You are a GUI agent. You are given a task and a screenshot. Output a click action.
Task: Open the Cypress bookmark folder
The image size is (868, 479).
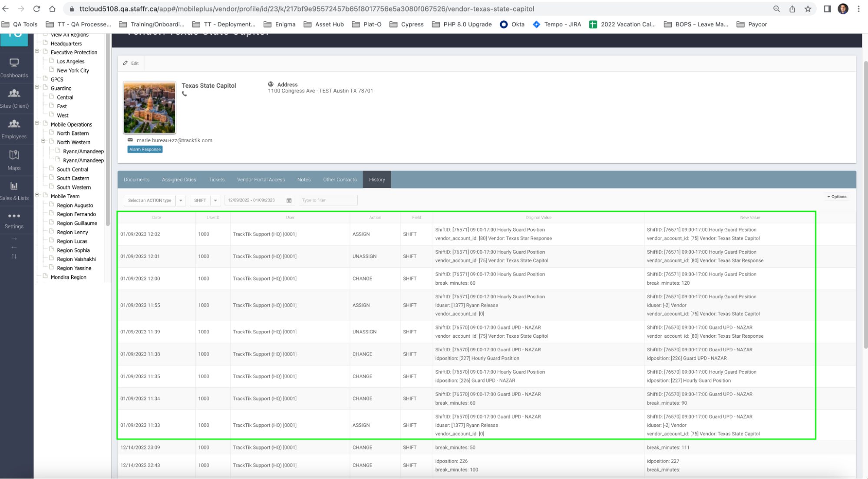tap(406, 24)
